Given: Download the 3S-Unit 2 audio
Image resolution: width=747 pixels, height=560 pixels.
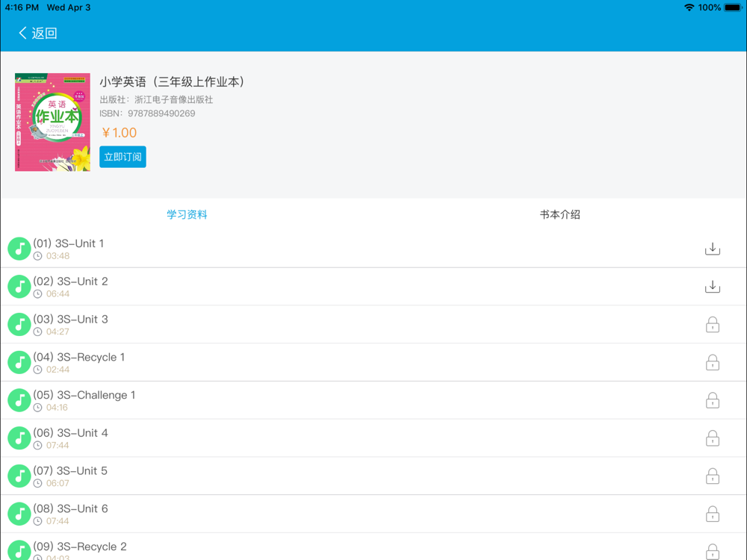Looking at the screenshot, I should point(712,287).
